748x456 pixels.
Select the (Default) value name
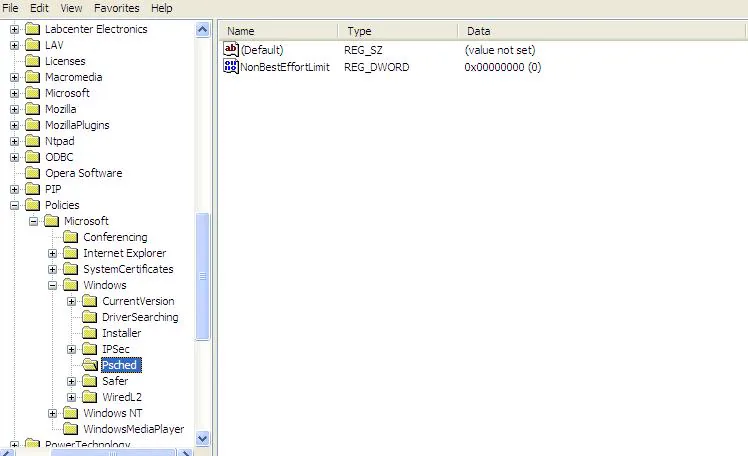pyautogui.click(x=262, y=50)
